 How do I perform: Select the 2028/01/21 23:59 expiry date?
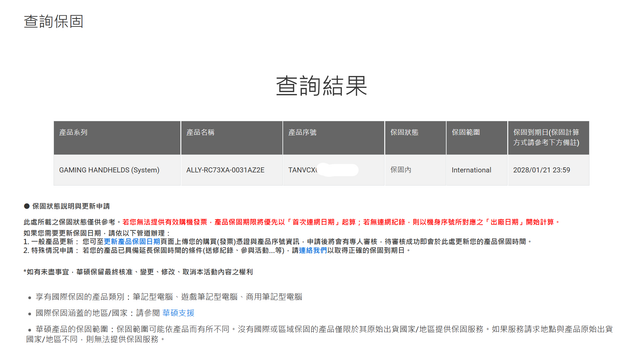pos(542,170)
